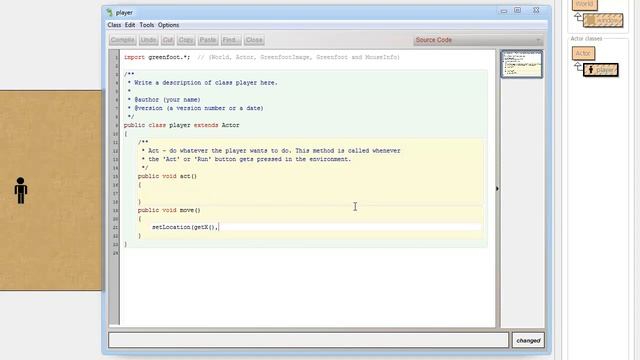This screenshot has height=360, width=640.
Task: Click the Cut toolbar button
Action: click(x=168, y=40)
